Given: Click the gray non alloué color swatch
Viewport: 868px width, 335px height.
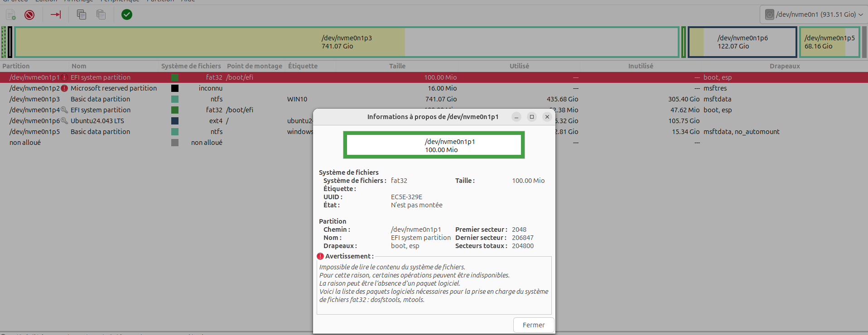Looking at the screenshot, I should [175, 143].
